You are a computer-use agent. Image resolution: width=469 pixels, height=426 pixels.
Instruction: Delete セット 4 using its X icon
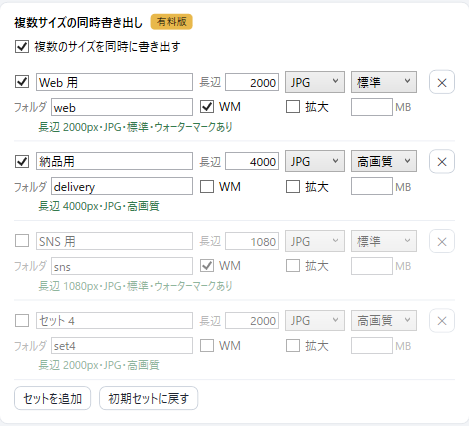tap(442, 321)
